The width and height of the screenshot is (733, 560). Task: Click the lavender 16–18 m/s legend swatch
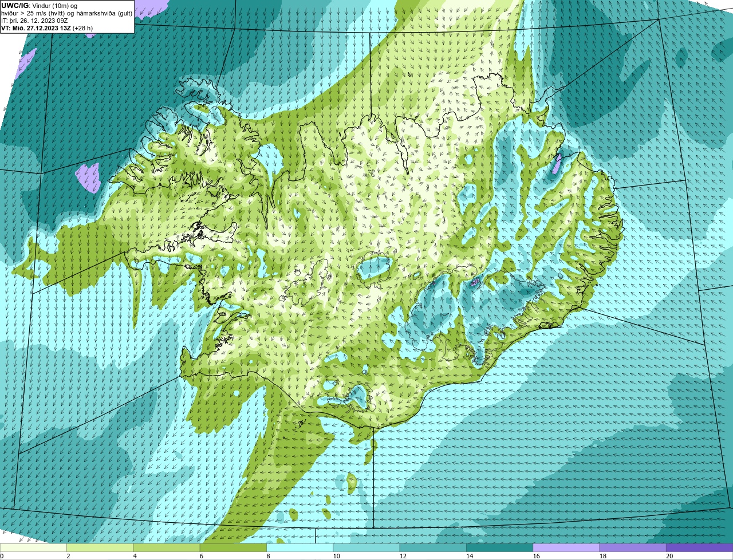[566, 547]
